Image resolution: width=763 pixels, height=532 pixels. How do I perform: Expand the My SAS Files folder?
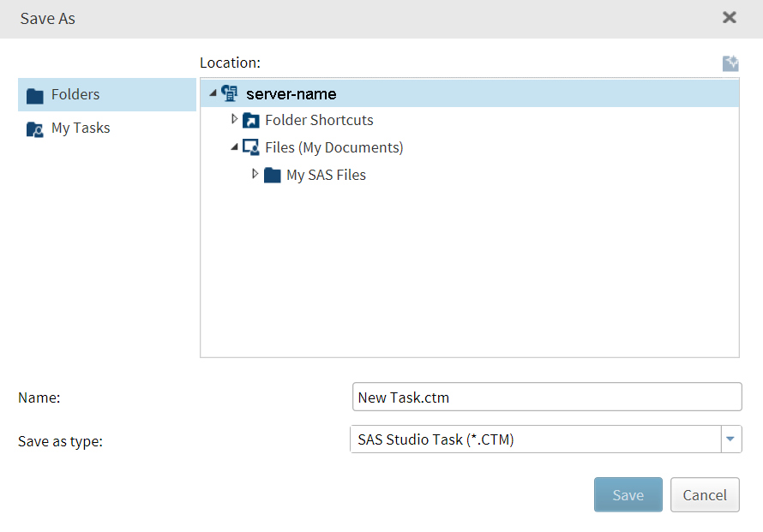(x=255, y=174)
